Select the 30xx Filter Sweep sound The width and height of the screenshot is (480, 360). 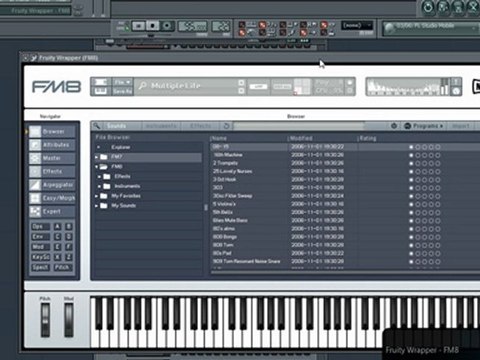click(x=233, y=196)
